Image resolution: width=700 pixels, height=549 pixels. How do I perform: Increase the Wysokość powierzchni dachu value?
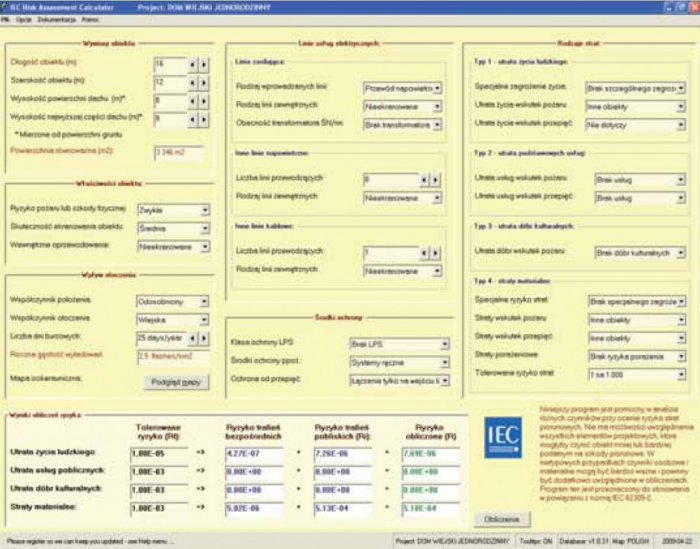click(x=204, y=101)
